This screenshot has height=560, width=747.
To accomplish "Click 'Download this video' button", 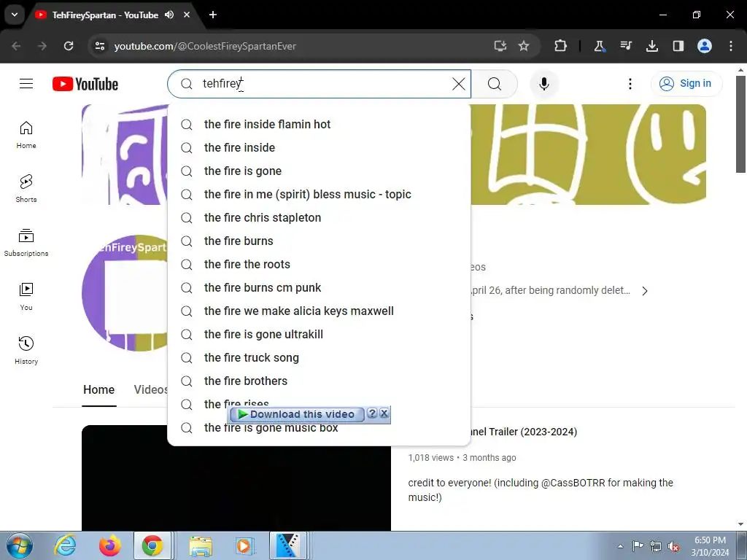I will pyautogui.click(x=297, y=414).
